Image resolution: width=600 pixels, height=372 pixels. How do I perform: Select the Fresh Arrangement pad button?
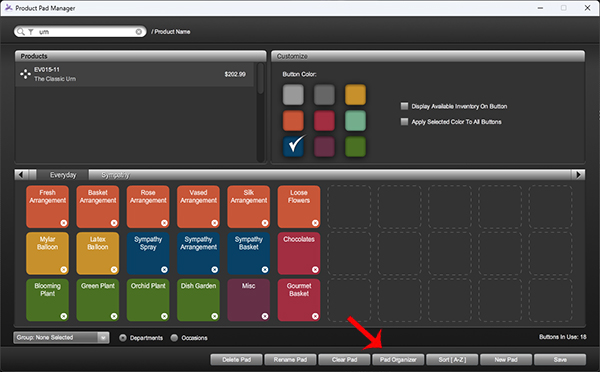pos(47,207)
